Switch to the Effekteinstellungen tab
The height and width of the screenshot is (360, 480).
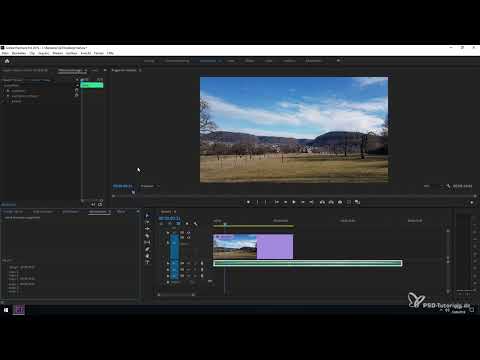pyautogui.click(x=71, y=71)
